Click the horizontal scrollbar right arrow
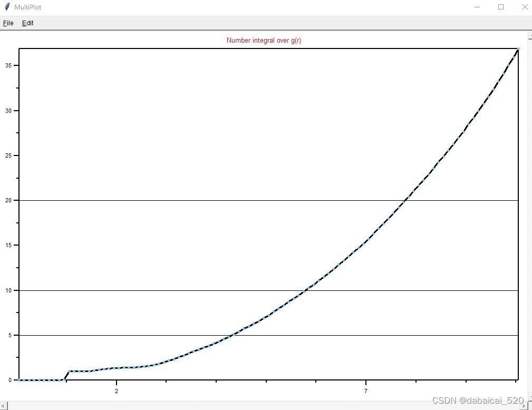Screen dimensions: 532x410 click(x=525, y=406)
